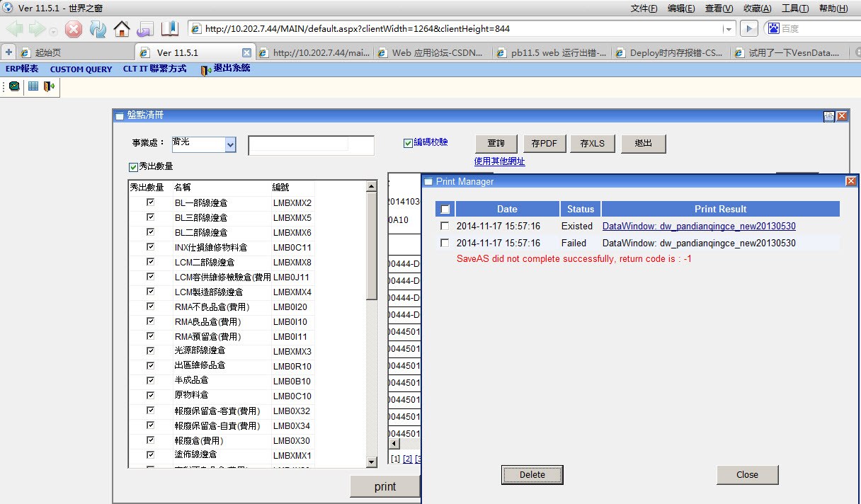The image size is (861, 504).
Task: Switch to Deploy时内存报错 tab
Action: pyautogui.click(x=671, y=52)
